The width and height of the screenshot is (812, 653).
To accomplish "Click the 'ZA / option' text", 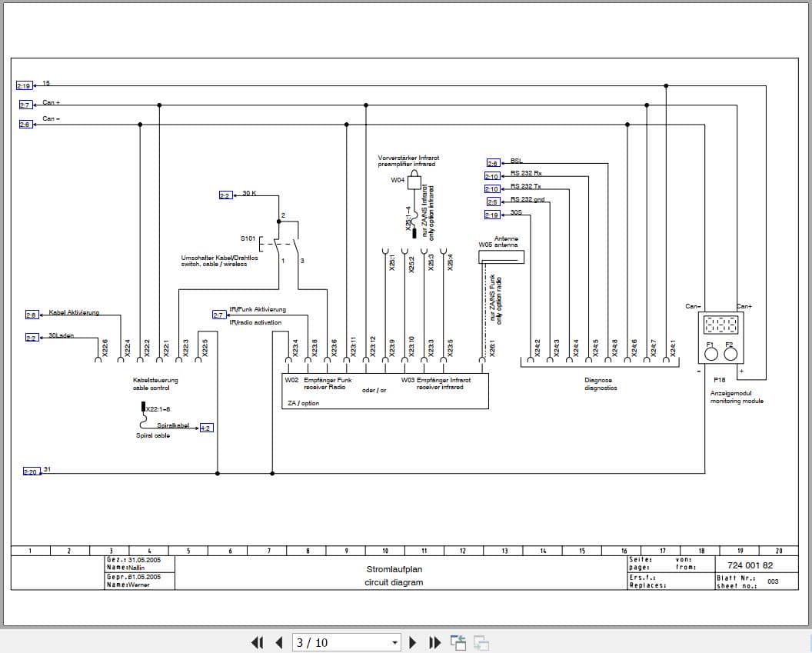I will point(304,403).
